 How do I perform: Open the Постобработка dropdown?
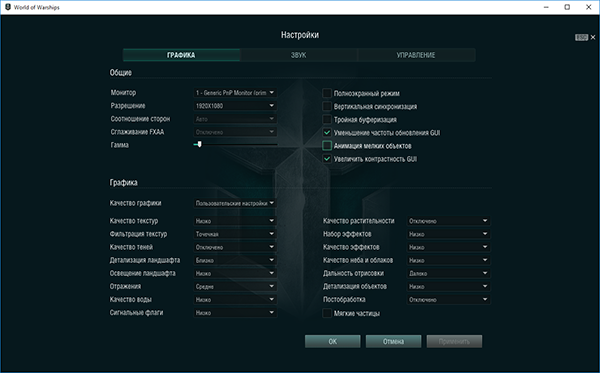coord(448,300)
